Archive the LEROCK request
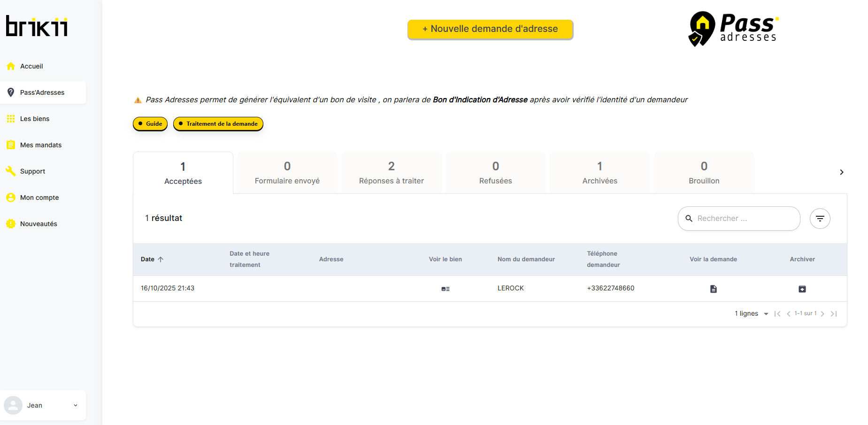 (802, 289)
